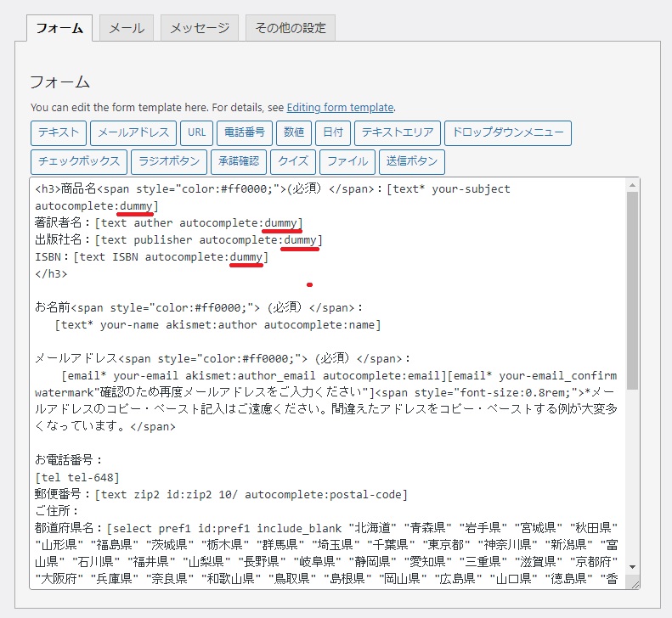The height and width of the screenshot is (618, 672).
Task: Switch to the メール tab
Action: [x=127, y=28]
